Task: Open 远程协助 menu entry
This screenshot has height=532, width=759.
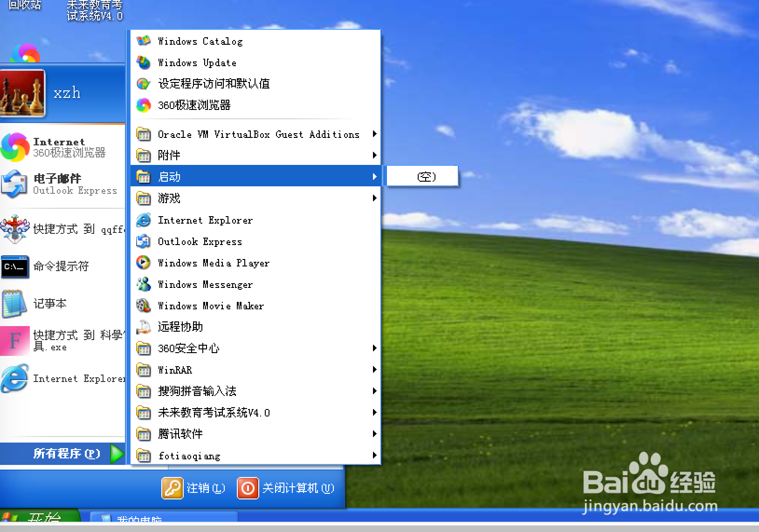Action: [x=256, y=327]
